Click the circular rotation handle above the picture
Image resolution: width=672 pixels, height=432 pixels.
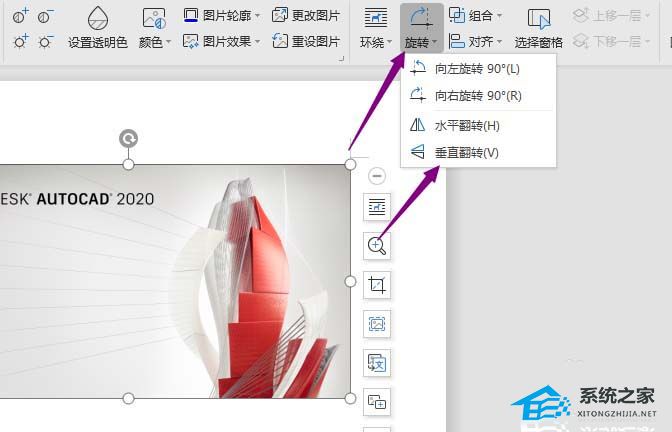click(128, 138)
